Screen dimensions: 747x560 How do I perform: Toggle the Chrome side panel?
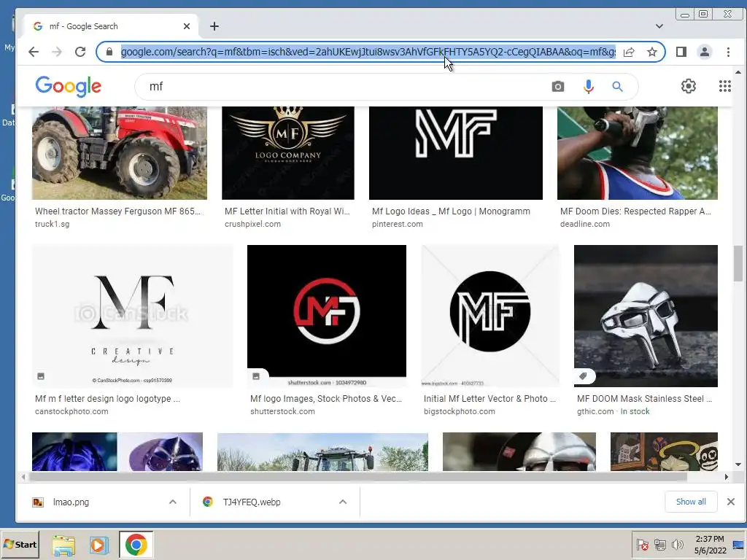681,52
